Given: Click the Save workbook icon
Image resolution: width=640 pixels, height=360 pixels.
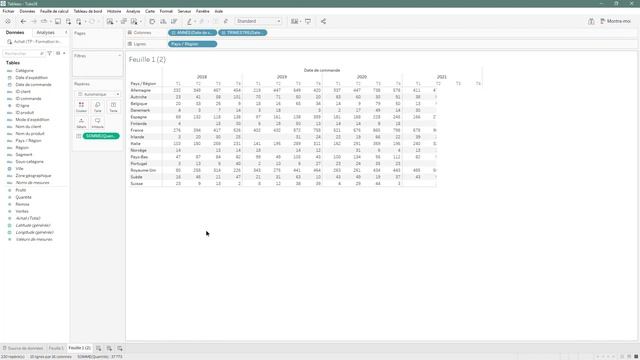Looking at the screenshot, I should coord(58,21).
